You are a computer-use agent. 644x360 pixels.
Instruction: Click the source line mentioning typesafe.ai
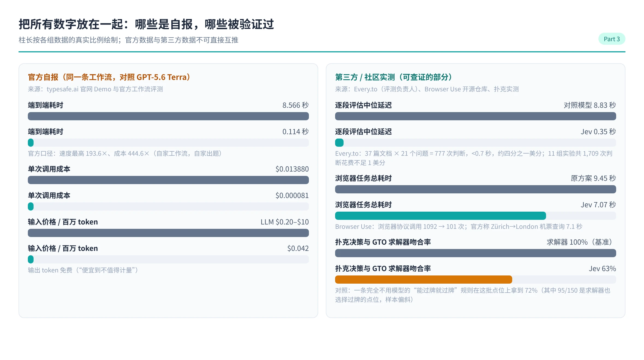95,89
